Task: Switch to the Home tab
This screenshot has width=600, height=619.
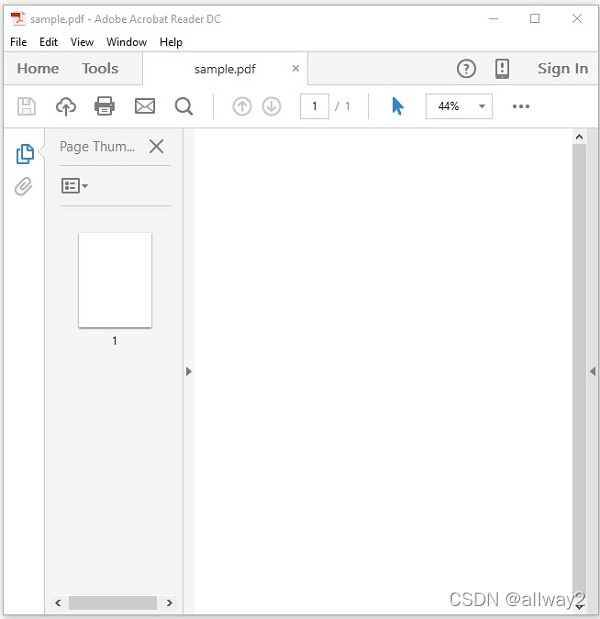Action: coord(38,69)
